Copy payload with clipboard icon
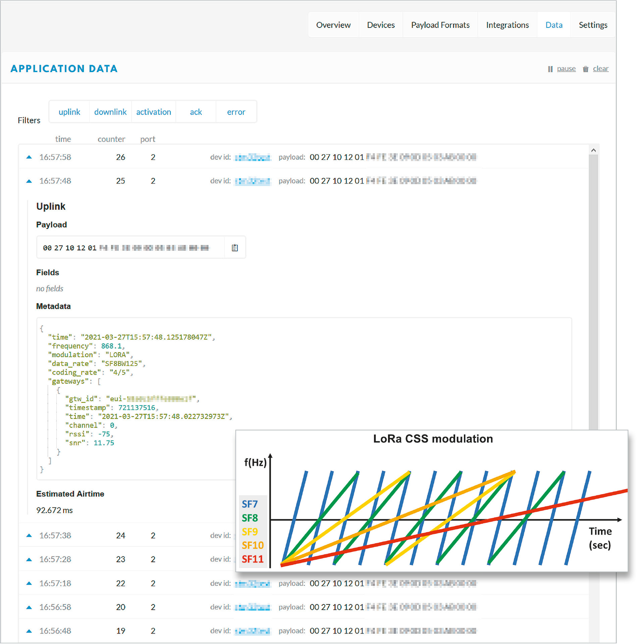The image size is (644, 644). click(235, 248)
